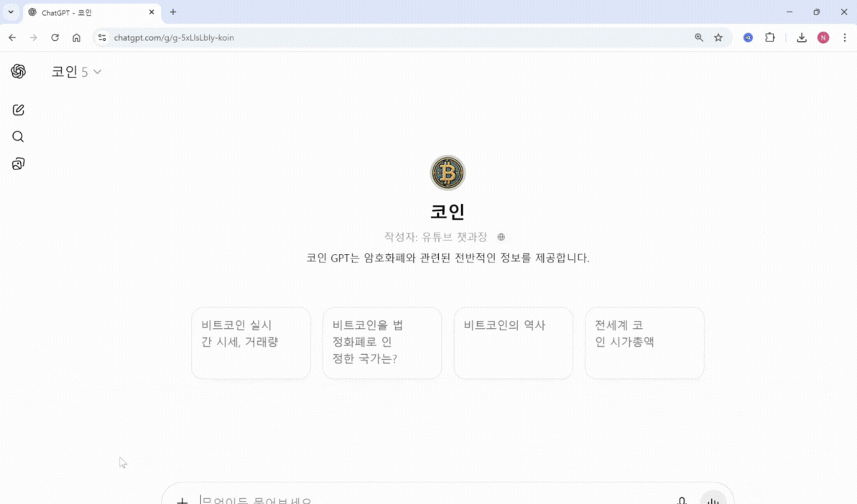
Task: Click the sidebar archive chat icon
Action: (x=18, y=163)
